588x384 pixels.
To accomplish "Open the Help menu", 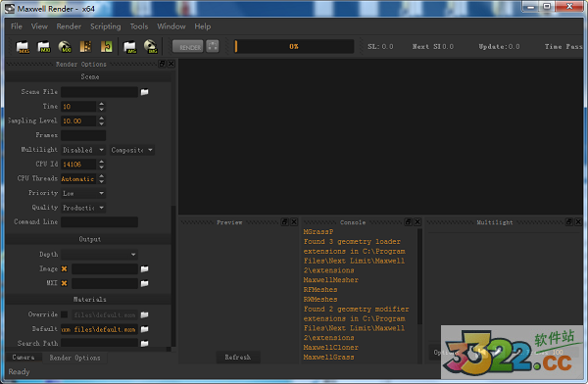I will [x=203, y=26].
